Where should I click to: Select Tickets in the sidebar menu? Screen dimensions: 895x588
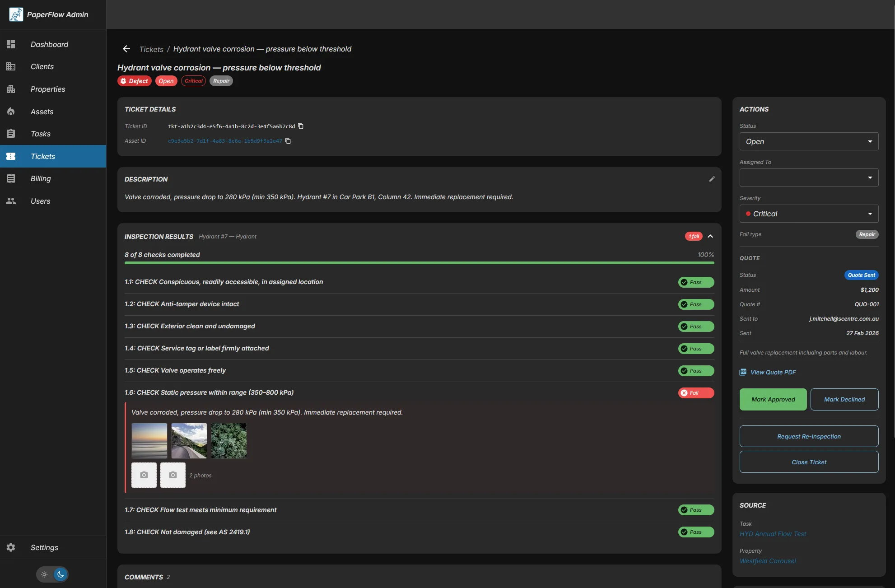pos(43,156)
